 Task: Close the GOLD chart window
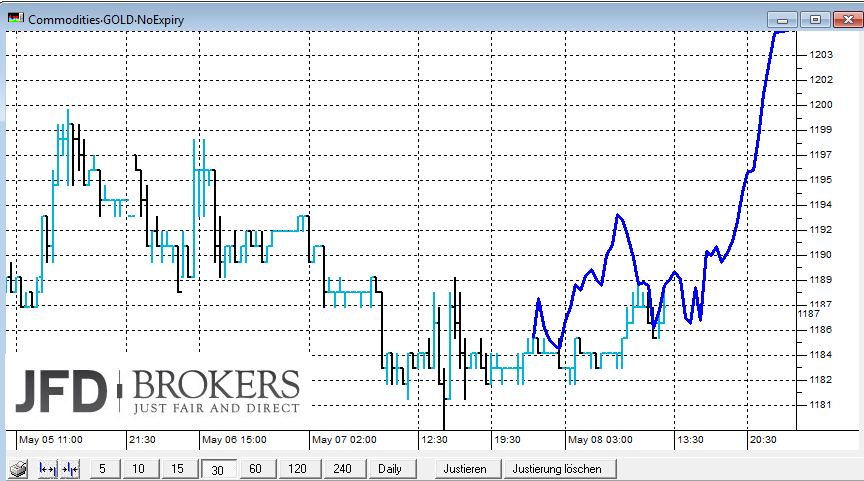click(x=848, y=20)
